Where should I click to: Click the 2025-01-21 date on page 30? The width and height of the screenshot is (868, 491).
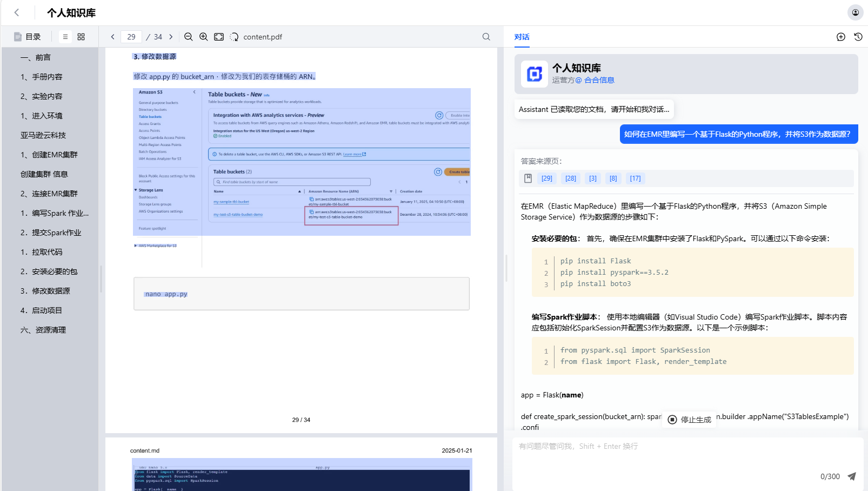tap(457, 450)
